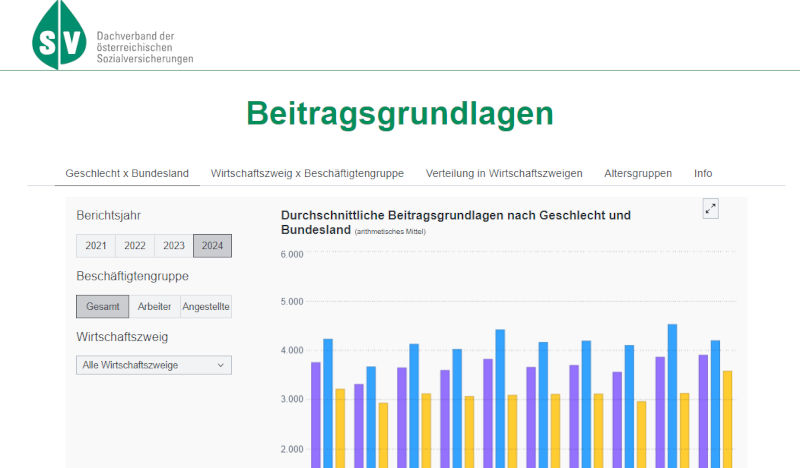Select Berichtsjahr 2022
The image size is (800, 468).
(x=135, y=246)
